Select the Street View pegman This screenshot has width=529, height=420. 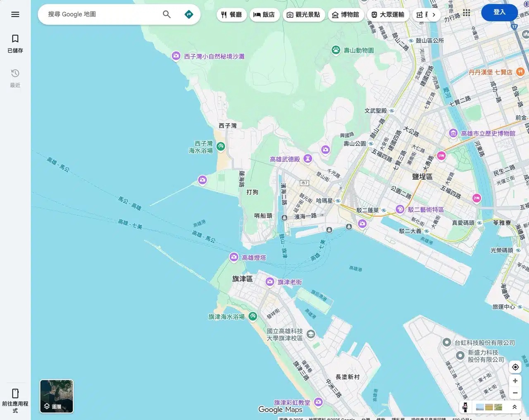(465, 407)
